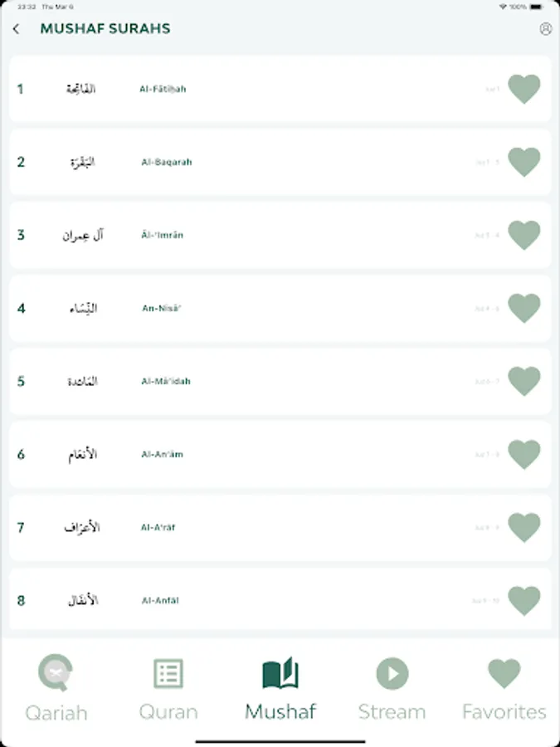
Task: Switch to the Stream tab
Action: [x=392, y=689]
